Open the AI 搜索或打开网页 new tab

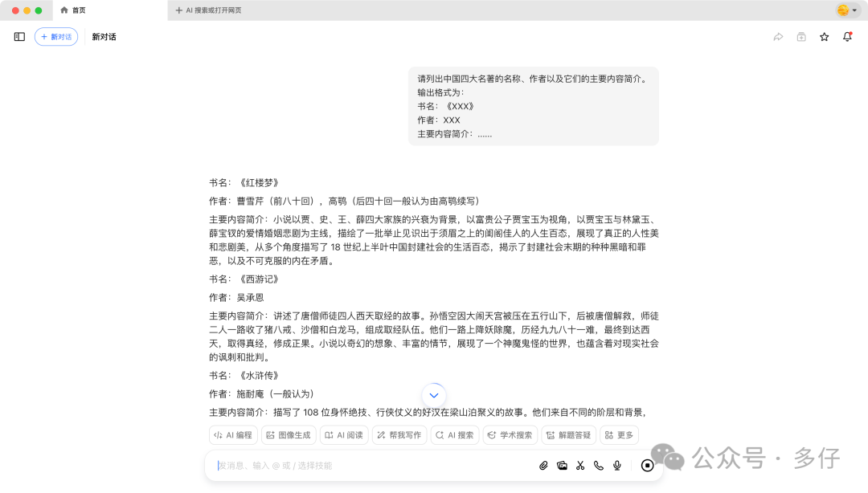[x=208, y=10]
